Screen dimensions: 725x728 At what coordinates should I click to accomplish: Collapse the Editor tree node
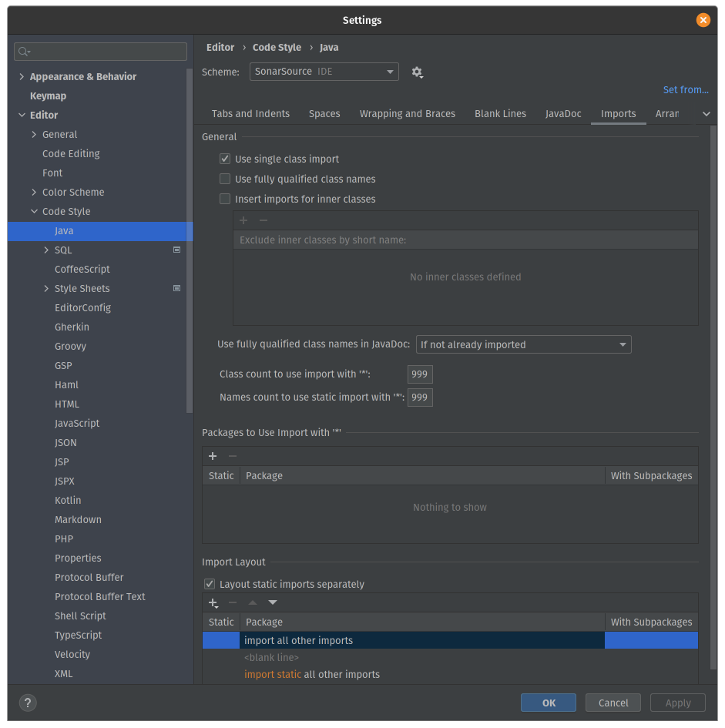(22, 115)
